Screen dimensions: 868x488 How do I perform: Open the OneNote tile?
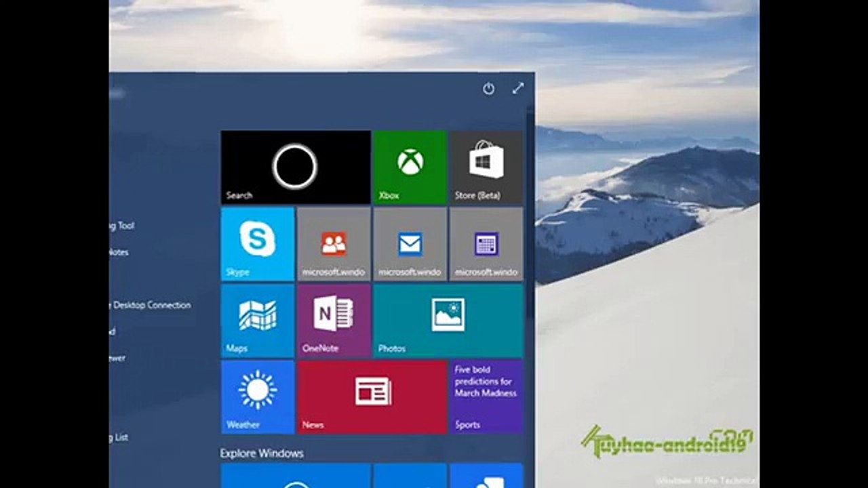[x=334, y=321]
